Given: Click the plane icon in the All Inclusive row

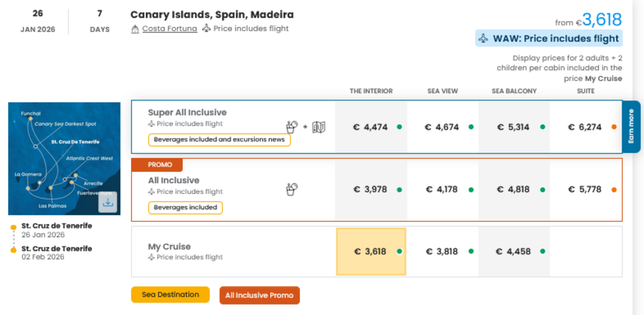Looking at the screenshot, I should (151, 192).
